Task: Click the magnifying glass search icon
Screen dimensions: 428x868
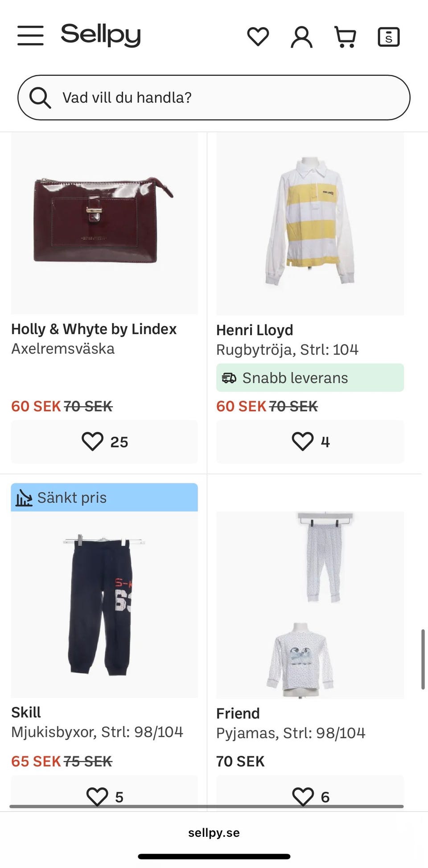Action: coord(40,98)
